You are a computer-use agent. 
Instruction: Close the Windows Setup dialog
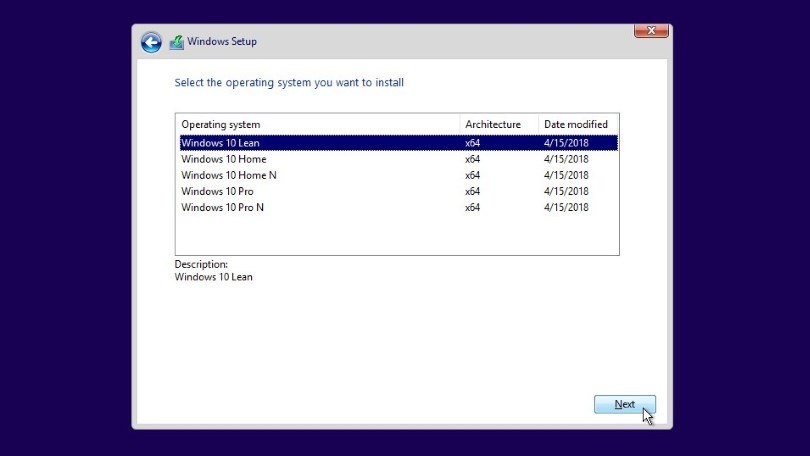[x=651, y=31]
